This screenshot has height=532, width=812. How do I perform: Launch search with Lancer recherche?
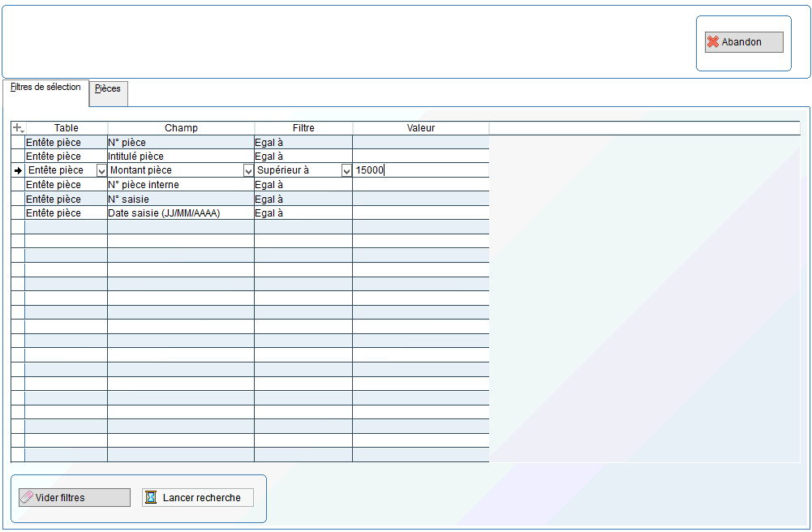pos(198,498)
